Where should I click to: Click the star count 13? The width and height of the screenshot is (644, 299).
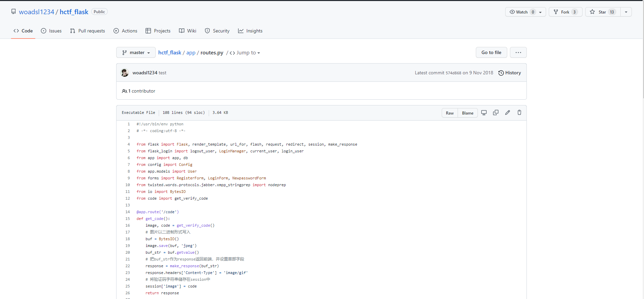[612, 12]
